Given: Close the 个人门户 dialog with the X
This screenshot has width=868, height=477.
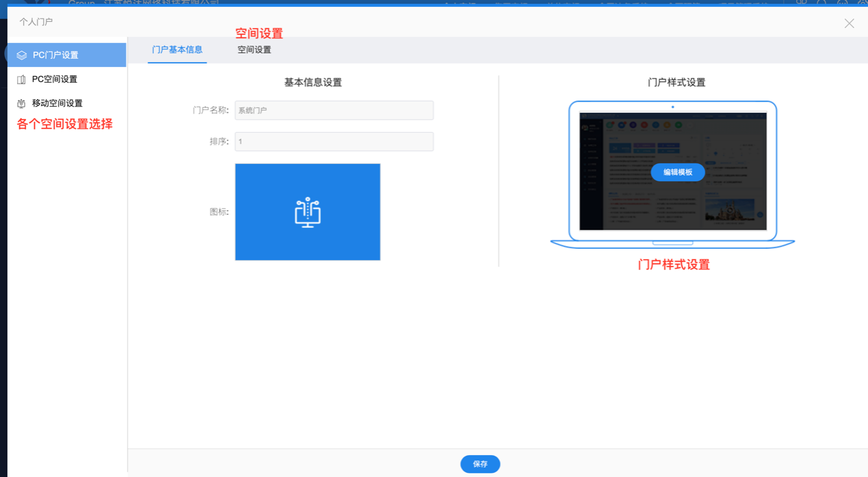Looking at the screenshot, I should click(x=849, y=23).
